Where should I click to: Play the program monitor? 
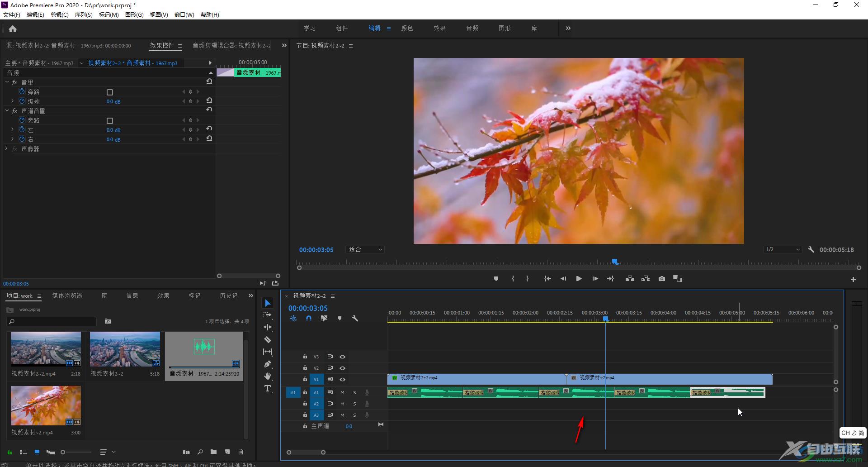[x=579, y=279]
